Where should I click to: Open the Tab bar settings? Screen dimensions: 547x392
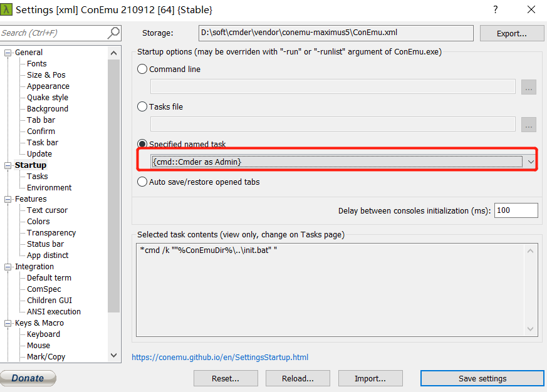coord(41,120)
